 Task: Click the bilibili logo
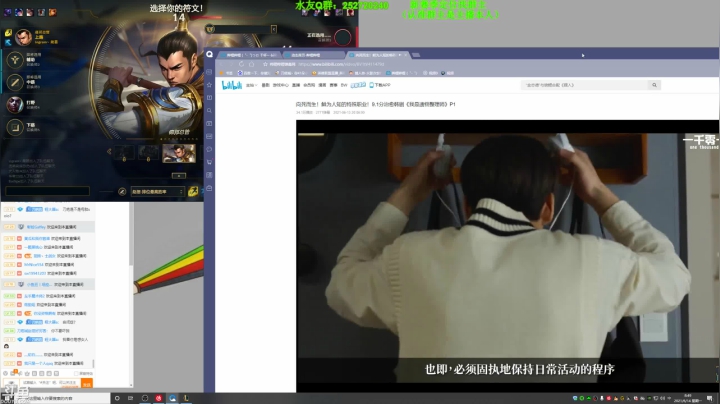[x=232, y=85]
